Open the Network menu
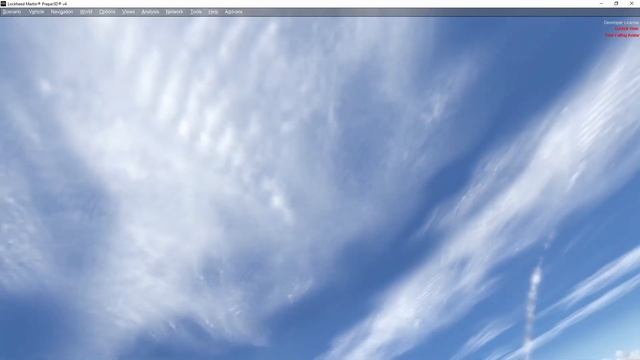Viewport: 640px width, 360px height. point(174,12)
